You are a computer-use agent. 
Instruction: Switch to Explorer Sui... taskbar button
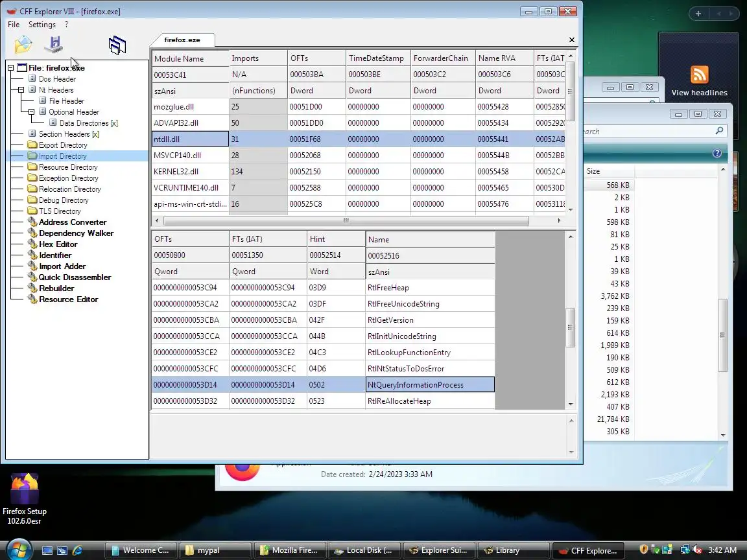(438, 550)
